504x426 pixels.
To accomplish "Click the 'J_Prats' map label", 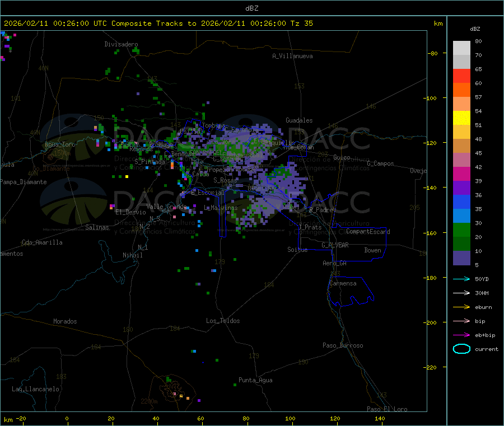I will click(x=310, y=227).
